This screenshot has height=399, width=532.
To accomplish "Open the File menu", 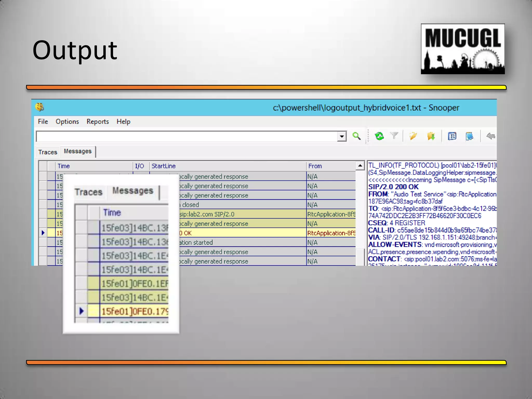I will coord(43,122).
